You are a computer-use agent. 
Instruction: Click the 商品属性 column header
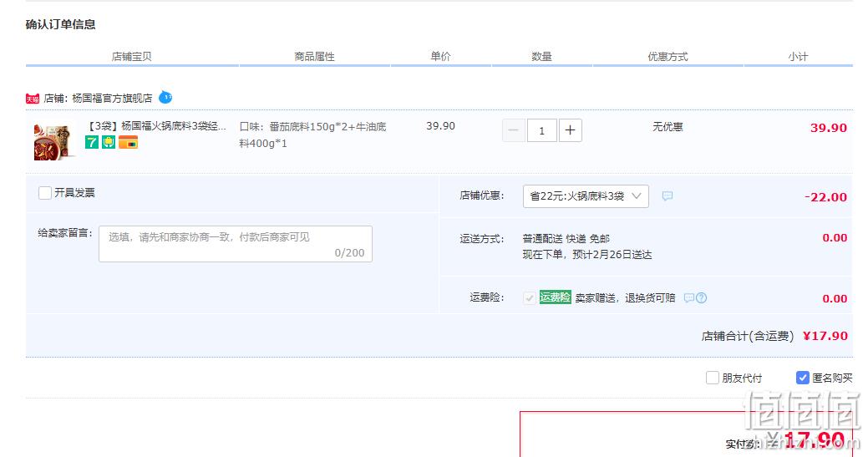314,57
